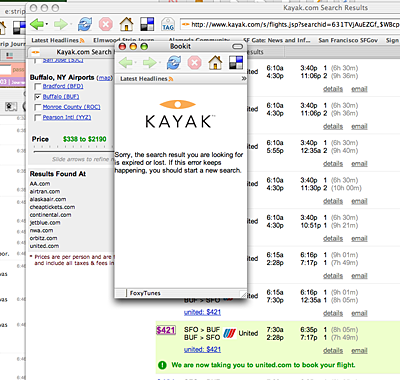Click united.com under Results Found At
400x380 pixels.
(44, 246)
